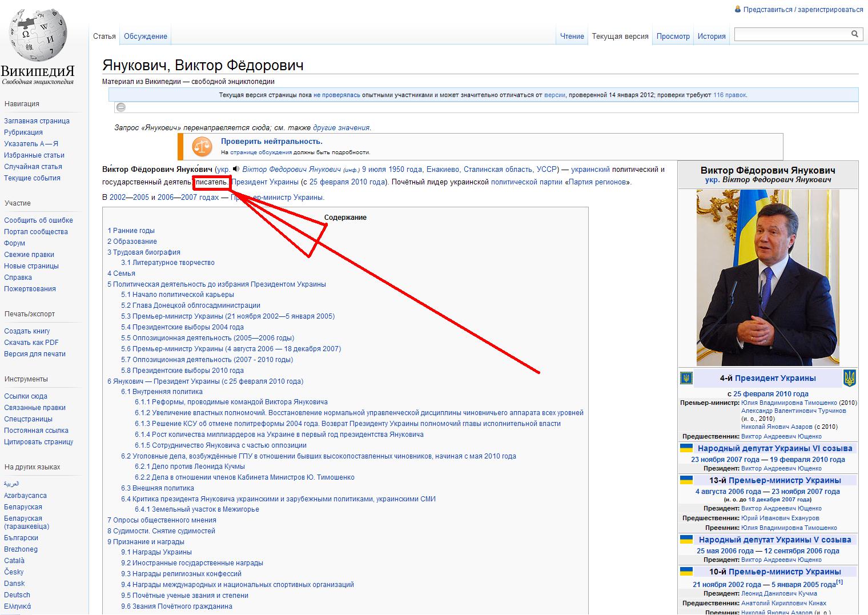Select the 'Чтение' tab
The width and height of the screenshot is (868, 615).
[572, 36]
